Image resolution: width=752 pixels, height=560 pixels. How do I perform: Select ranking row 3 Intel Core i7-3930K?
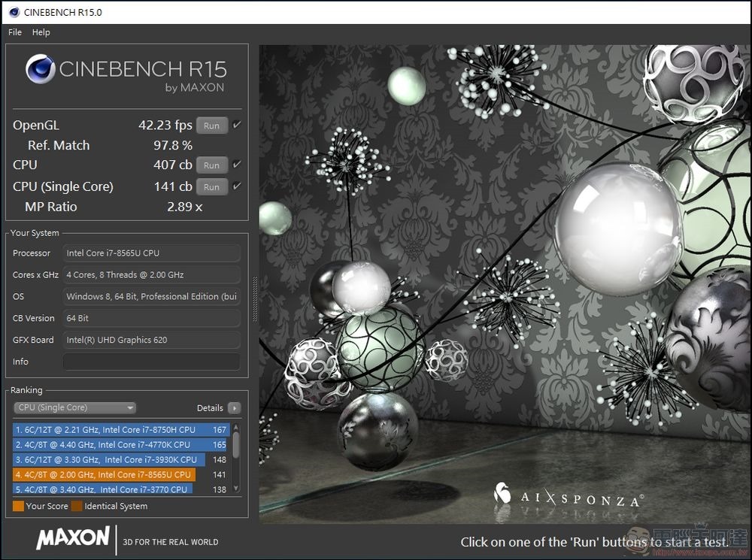(x=121, y=459)
